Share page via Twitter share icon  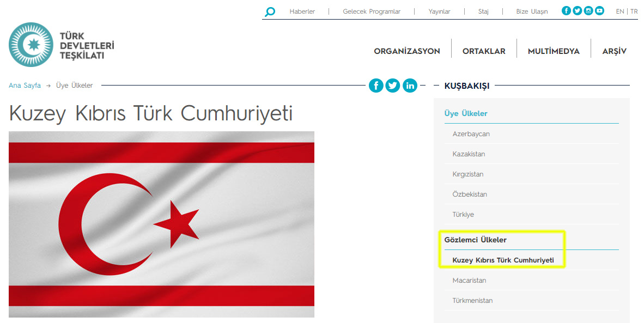(393, 86)
